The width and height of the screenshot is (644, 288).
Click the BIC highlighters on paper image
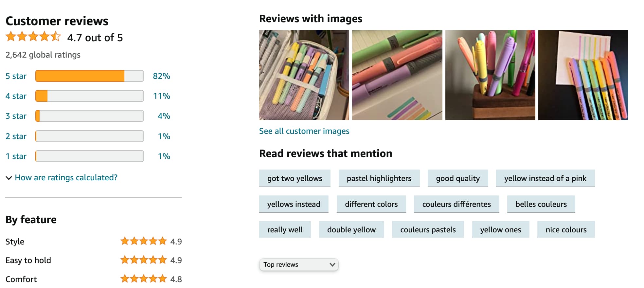click(397, 75)
